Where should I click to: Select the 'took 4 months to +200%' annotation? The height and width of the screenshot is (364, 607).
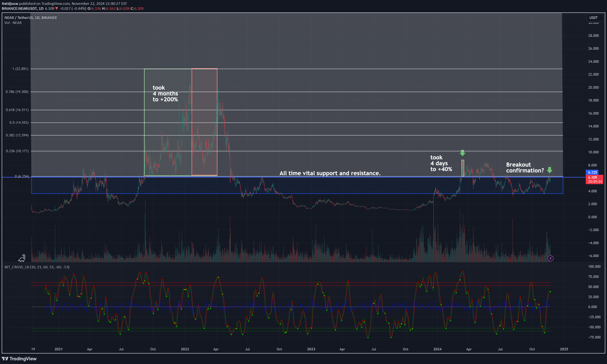coord(165,94)
